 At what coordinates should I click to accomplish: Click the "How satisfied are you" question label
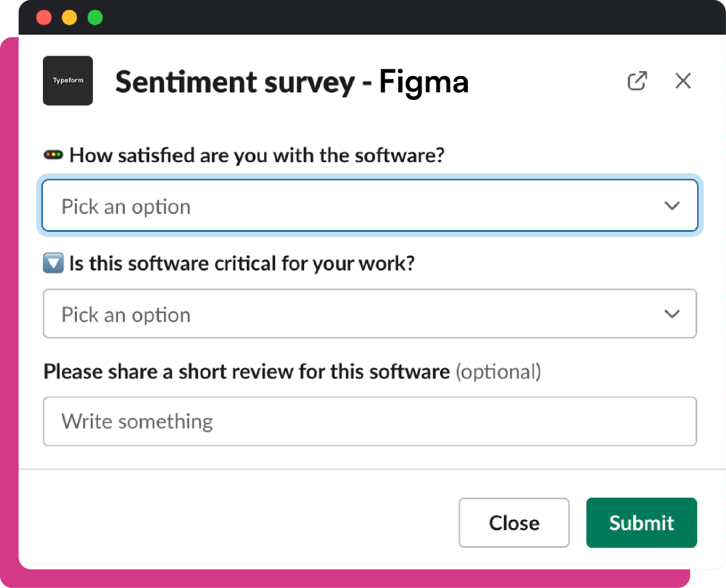point(257,155)
